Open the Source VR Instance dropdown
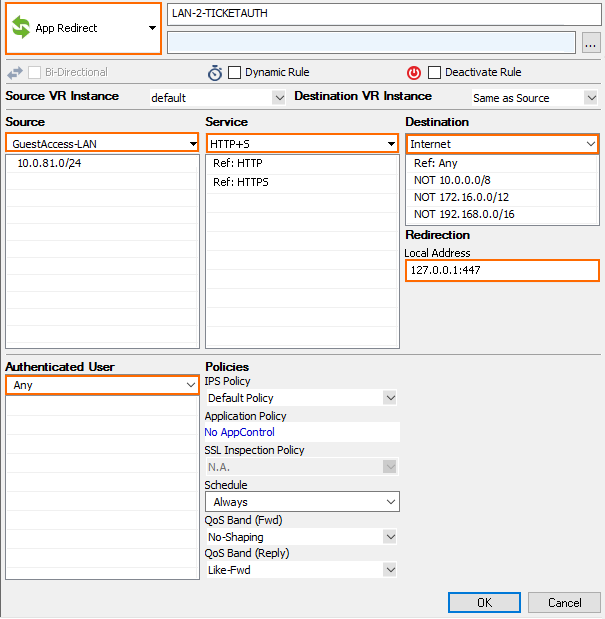The width and height of the screenshot is (605, 619). point(217,98)
